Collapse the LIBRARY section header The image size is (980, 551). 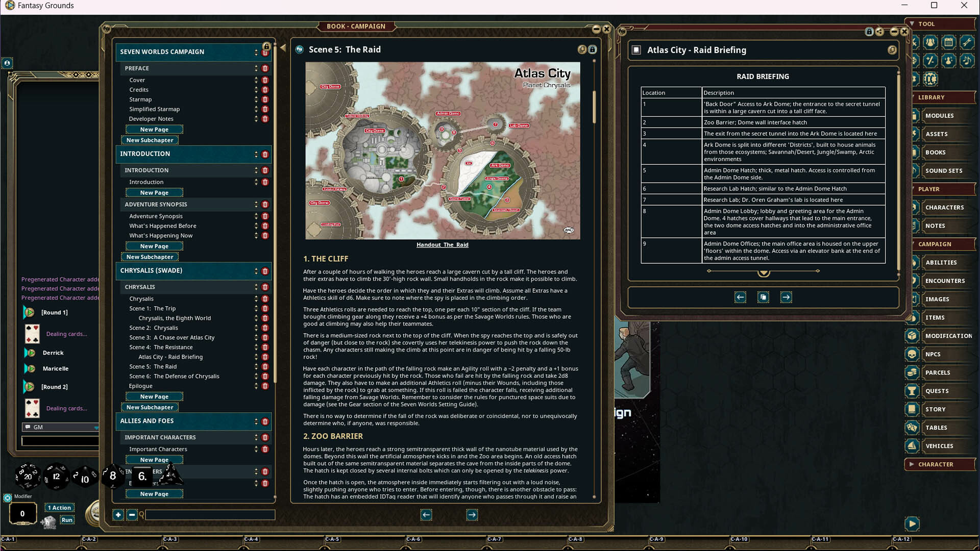(x=932, y=97)
